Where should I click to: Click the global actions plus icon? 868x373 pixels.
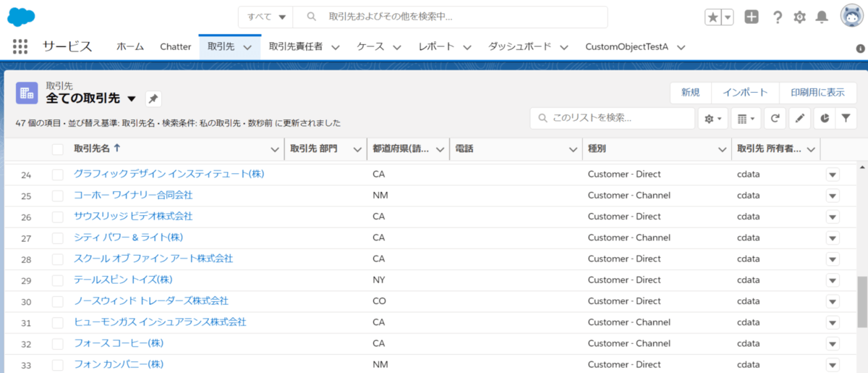(x=752, y=17)
